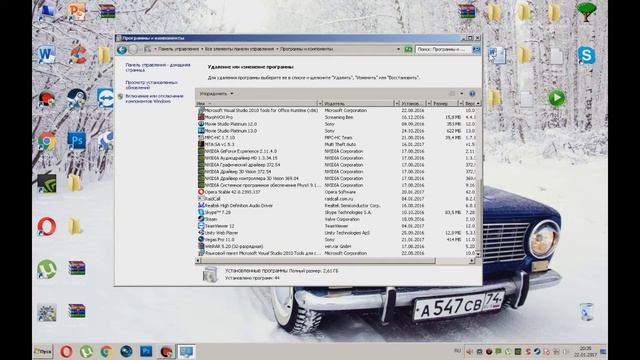The height and width of the screenshot is (360, 640).
Task: Open the Recycle Bin on desktop
Action: click(586, 311)
